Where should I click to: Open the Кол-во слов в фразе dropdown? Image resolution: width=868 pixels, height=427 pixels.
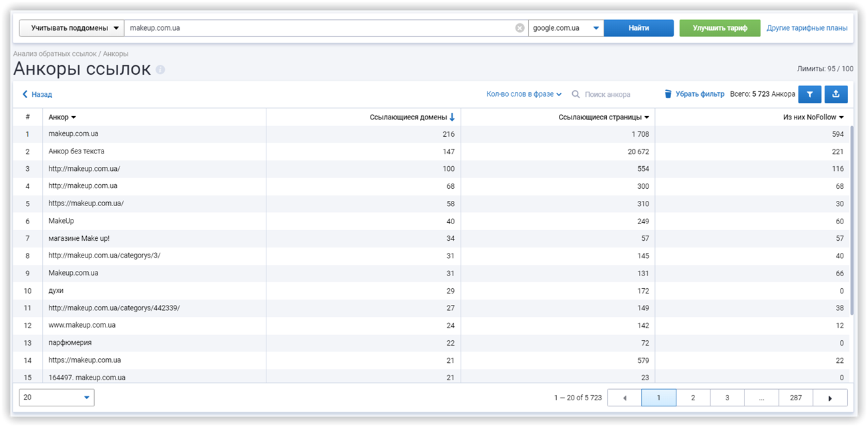pos(523,95)
